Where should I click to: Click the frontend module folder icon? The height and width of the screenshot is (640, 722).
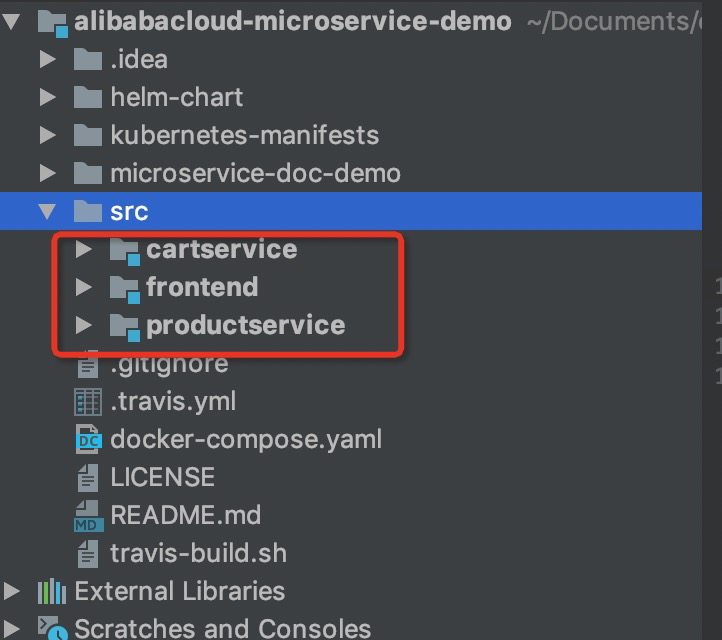coord(124,288)
